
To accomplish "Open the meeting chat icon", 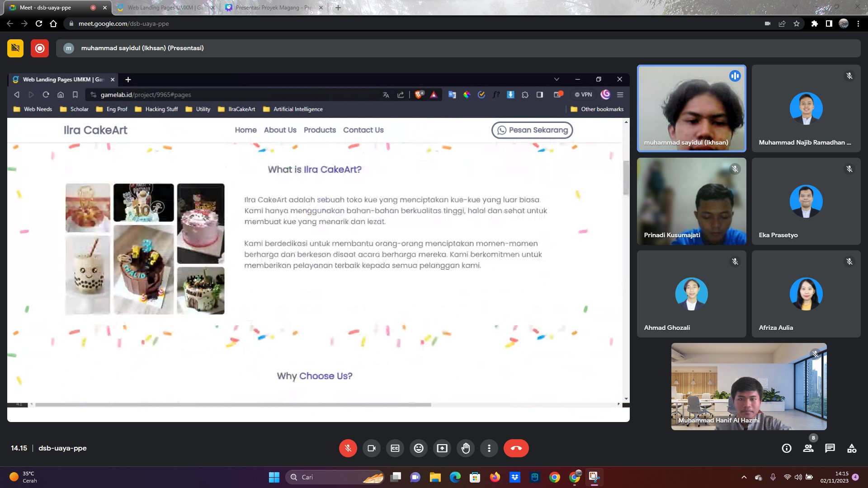I will pyautogui.click(x=830, y=448).
